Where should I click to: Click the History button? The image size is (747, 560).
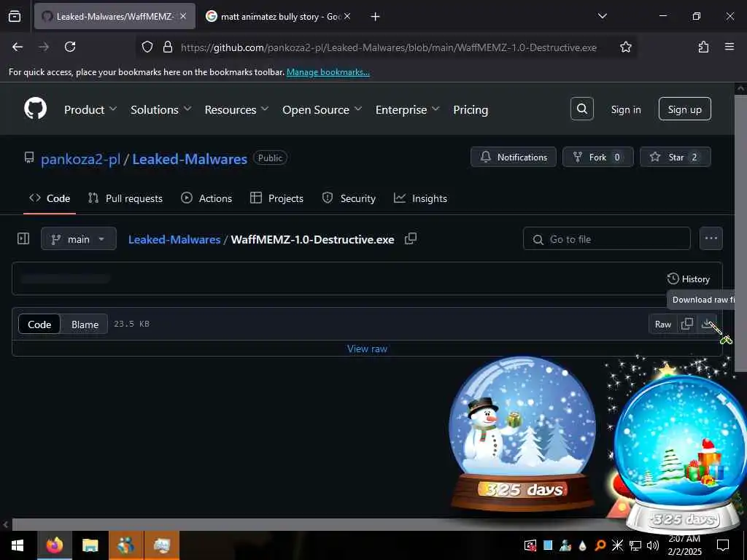pos(689,279)
